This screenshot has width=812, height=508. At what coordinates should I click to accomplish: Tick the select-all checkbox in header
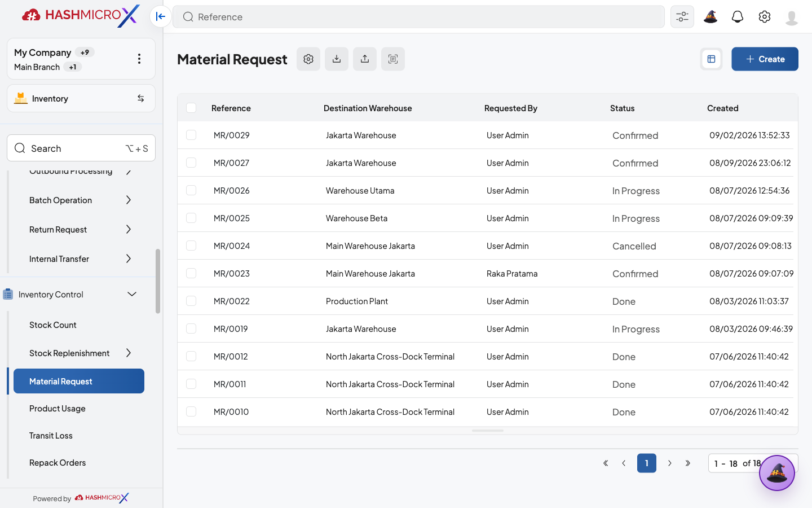pyautogui.click(x=191, y=108)
